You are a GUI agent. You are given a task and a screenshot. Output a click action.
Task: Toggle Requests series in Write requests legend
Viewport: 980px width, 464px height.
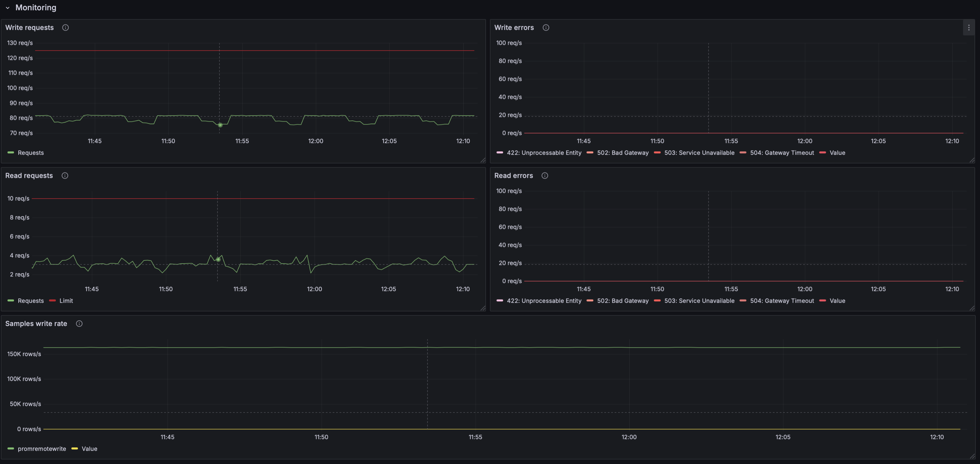(31, 152)
